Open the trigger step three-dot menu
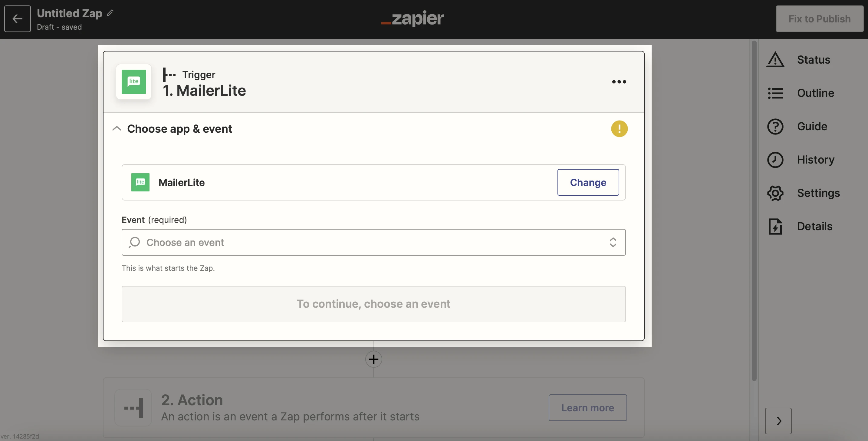Image resolution: width=868 pixels, height=441 pixels. point(619,81)
